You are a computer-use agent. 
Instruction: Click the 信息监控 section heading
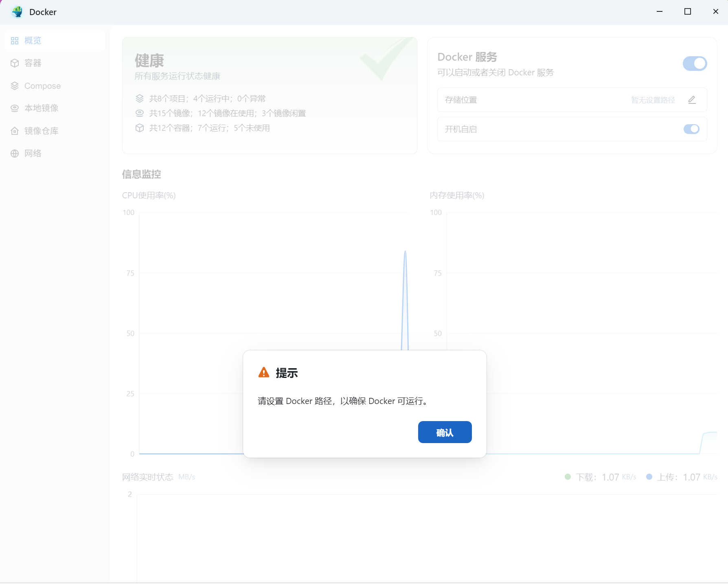tap(142, 174)
